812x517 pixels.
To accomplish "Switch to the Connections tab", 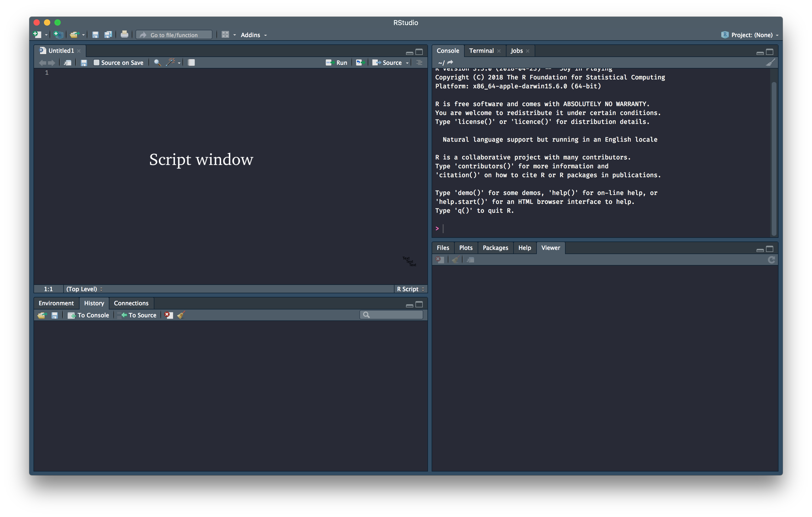I will (x=131, y=303).
